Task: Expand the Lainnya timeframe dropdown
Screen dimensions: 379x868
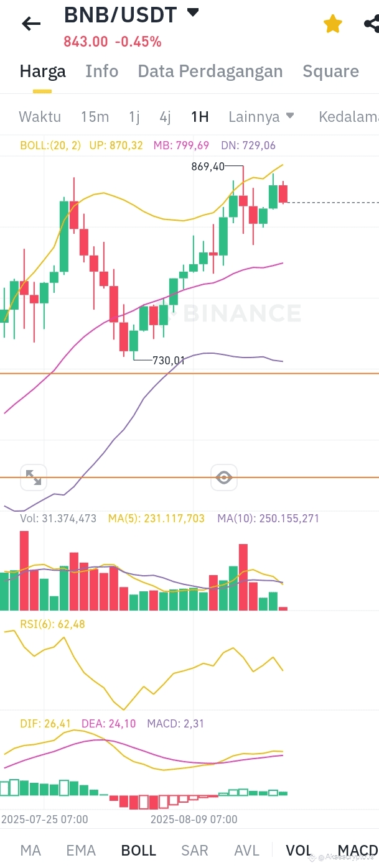Action: (261, 116)
